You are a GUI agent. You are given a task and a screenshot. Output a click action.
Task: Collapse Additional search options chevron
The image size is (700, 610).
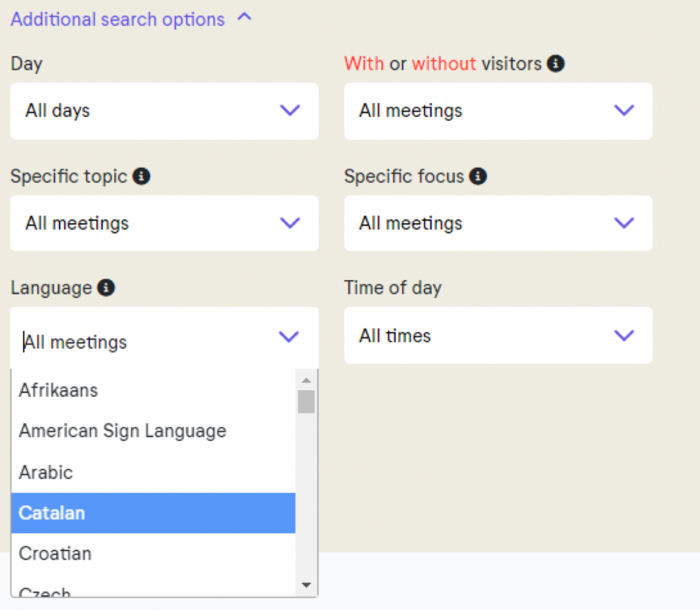tap(244, 18)
